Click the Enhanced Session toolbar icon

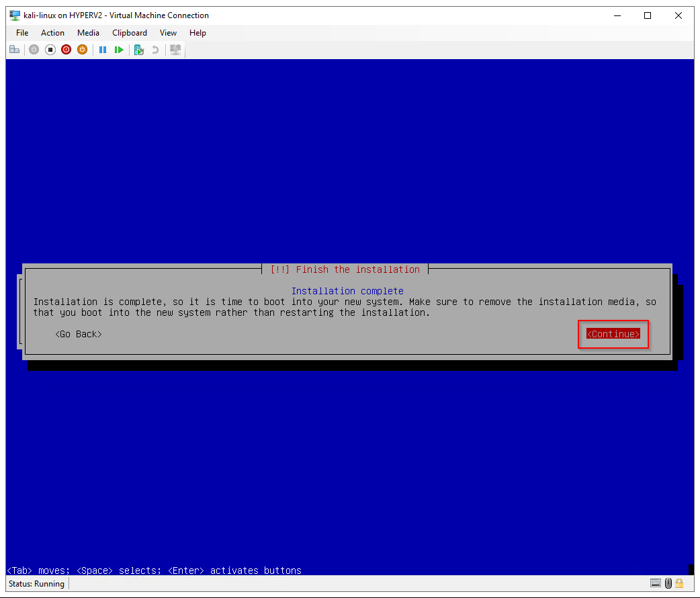[175, 50]
